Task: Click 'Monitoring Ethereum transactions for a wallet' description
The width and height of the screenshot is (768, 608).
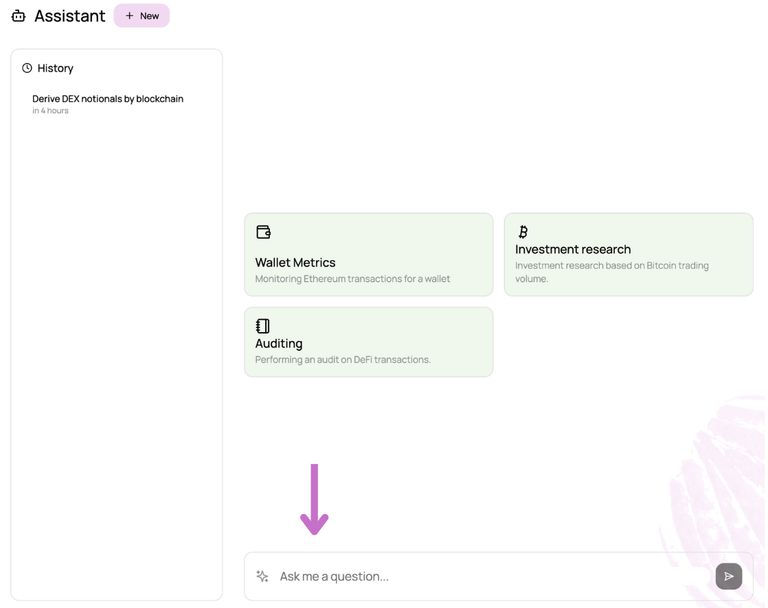Action: tap(352, 279)
